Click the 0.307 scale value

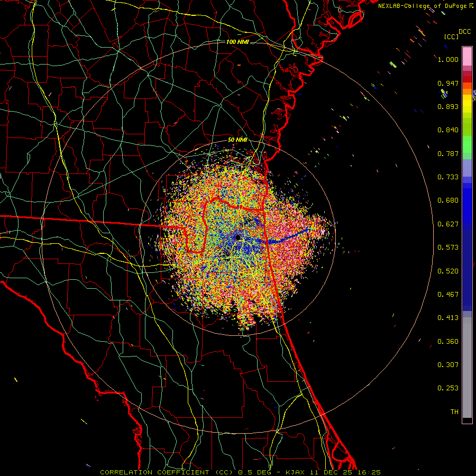click(x=448, y=365)
